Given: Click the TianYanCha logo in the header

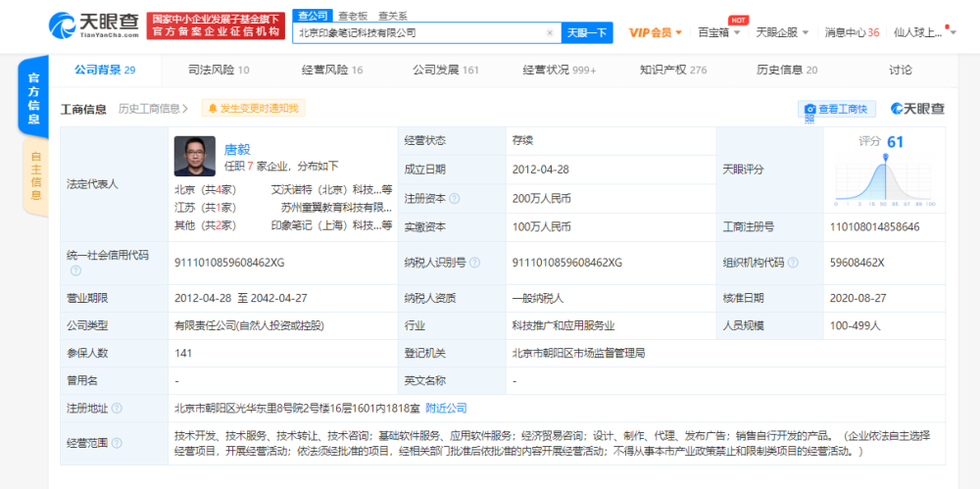Looking at the screenshot, I should pyautogui.click(x=94, y=25).
